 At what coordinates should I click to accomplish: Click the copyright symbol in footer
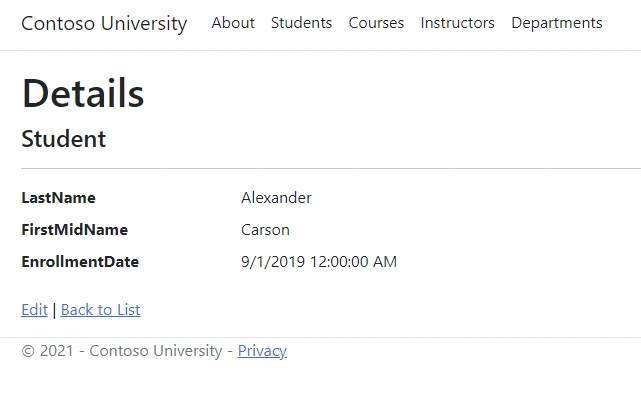click(x=28, y=351)
